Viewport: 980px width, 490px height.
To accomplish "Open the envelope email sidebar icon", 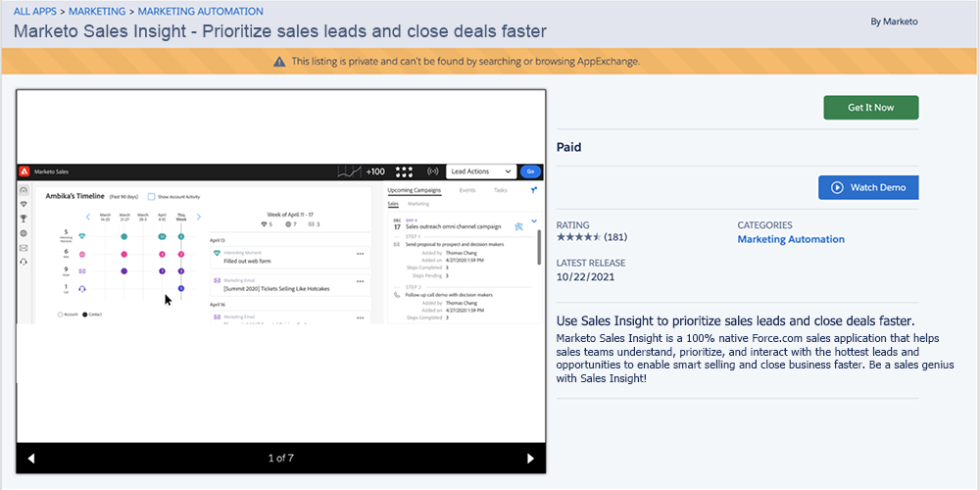I will click(24, 248).
